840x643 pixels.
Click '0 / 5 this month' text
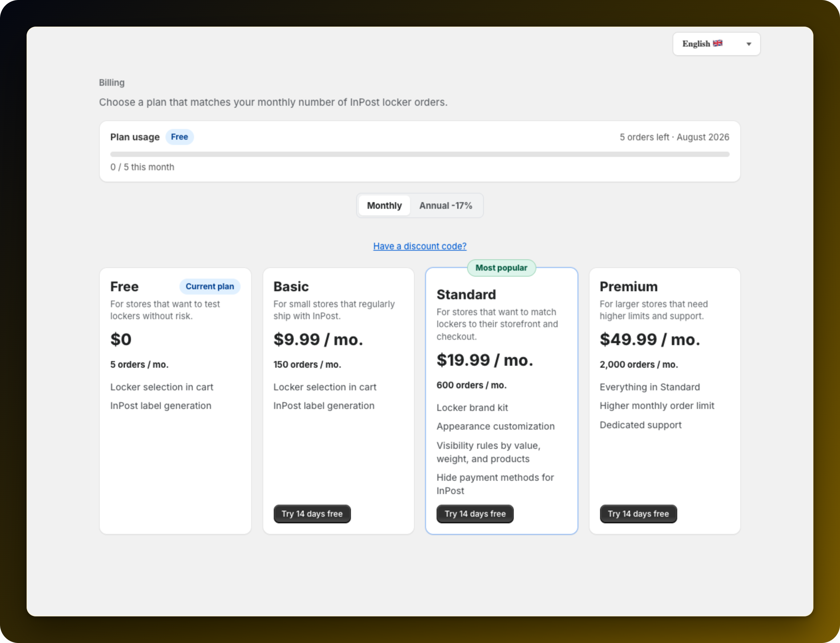point(142,167)
